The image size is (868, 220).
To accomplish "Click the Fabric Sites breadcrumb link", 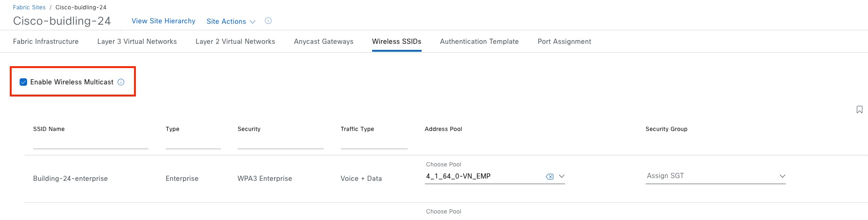I will point(29,7).
